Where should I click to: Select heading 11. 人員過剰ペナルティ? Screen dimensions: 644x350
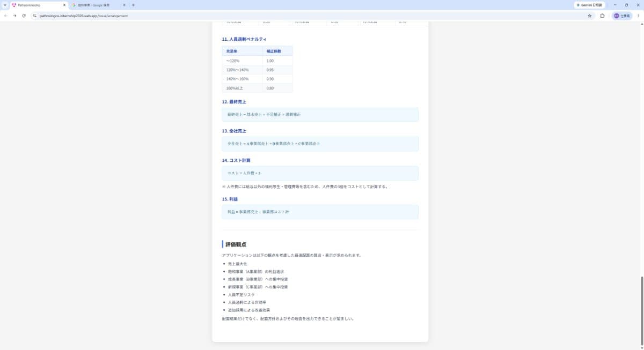[x=244, y=39]
